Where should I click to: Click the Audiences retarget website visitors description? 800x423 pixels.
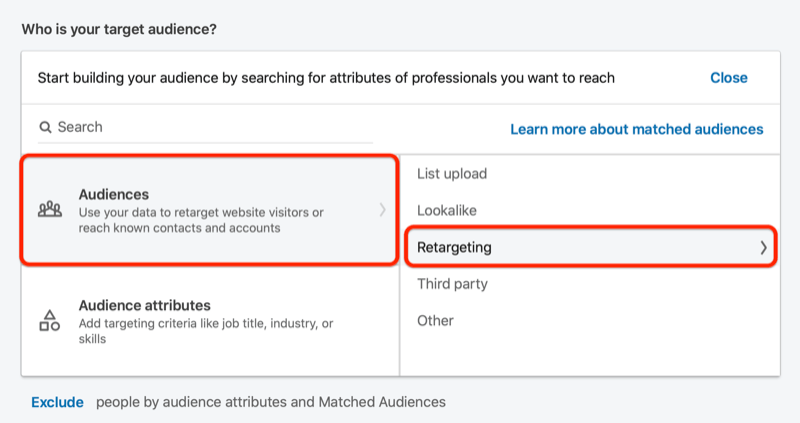tap(201, 220)
